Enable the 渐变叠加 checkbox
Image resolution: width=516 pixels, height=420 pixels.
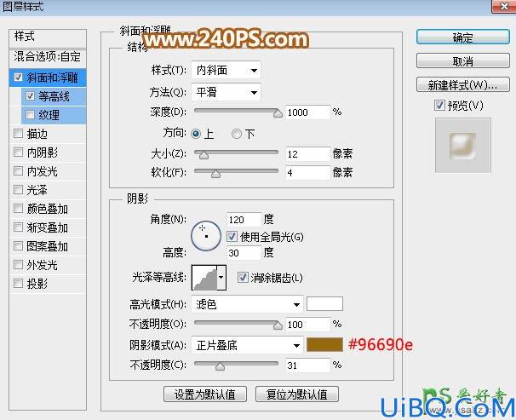pos(18,227)
